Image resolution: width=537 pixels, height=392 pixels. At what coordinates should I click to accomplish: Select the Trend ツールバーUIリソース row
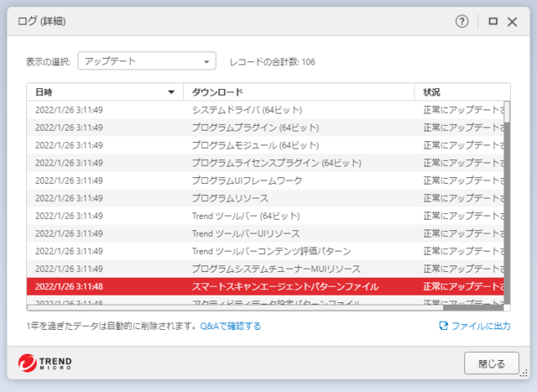point(265,233)
